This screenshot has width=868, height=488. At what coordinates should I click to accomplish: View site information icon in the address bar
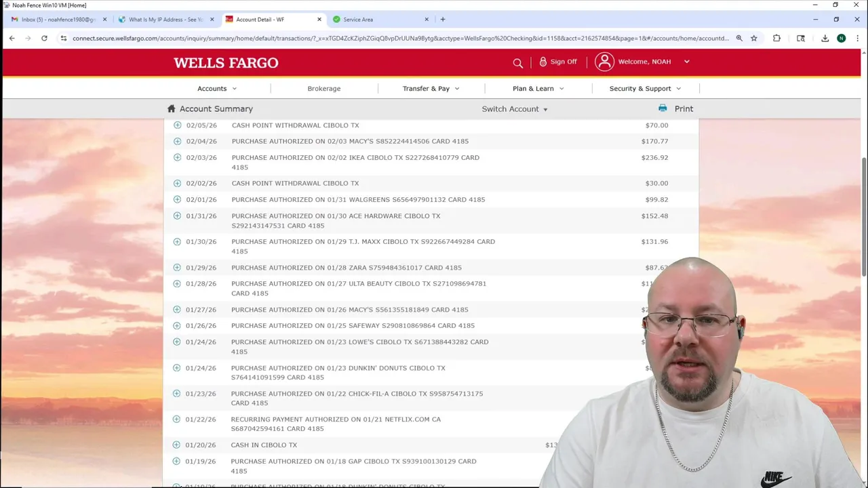click(64, 39)
